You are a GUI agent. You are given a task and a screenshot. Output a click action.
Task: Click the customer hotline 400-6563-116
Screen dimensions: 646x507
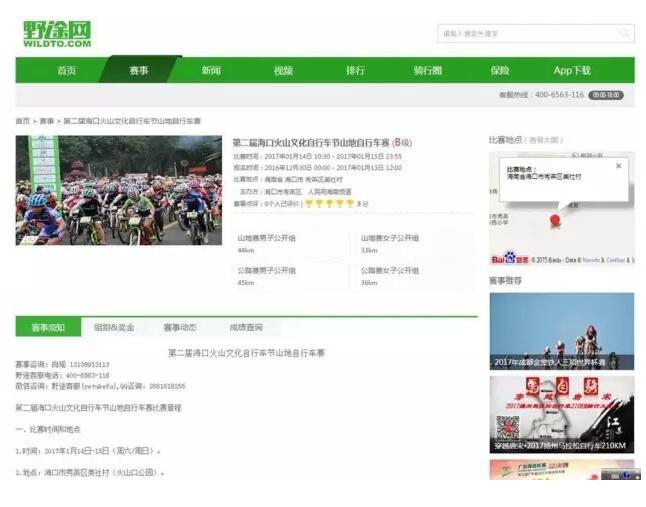click(559, 95)
